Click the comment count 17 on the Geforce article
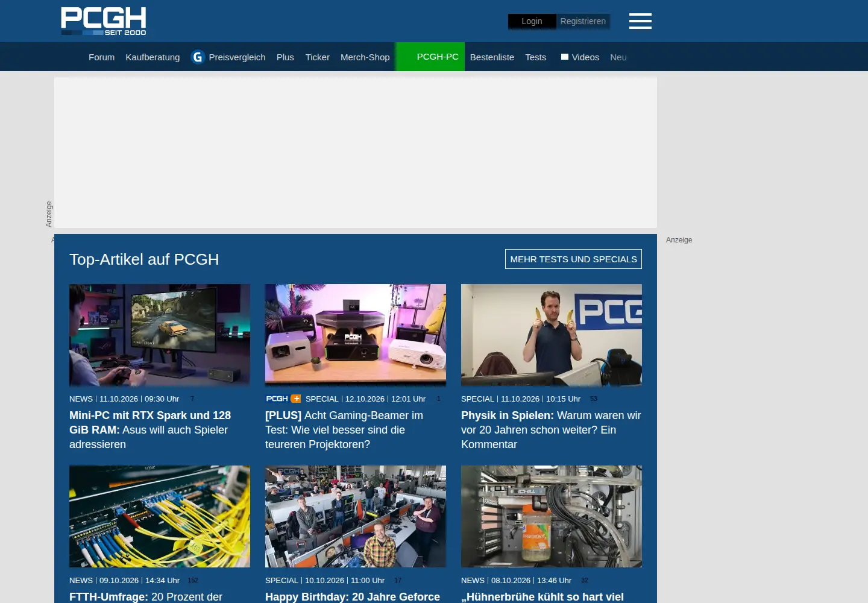Screen dimensions: 868x603 (x=398, y=580)
